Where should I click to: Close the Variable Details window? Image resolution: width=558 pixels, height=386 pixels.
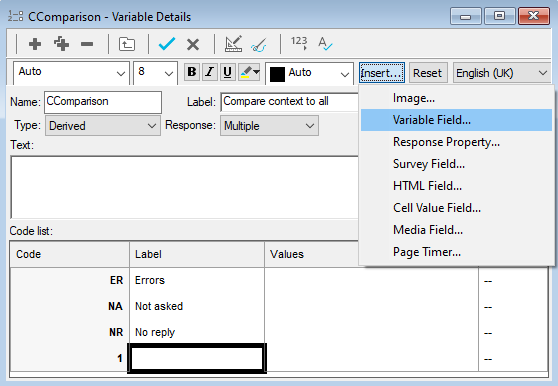point(534,16)
